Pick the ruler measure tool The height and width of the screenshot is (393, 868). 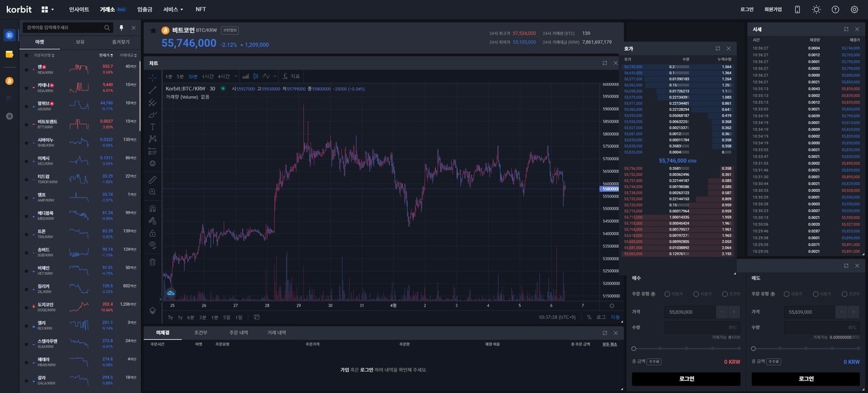point(153,180)
